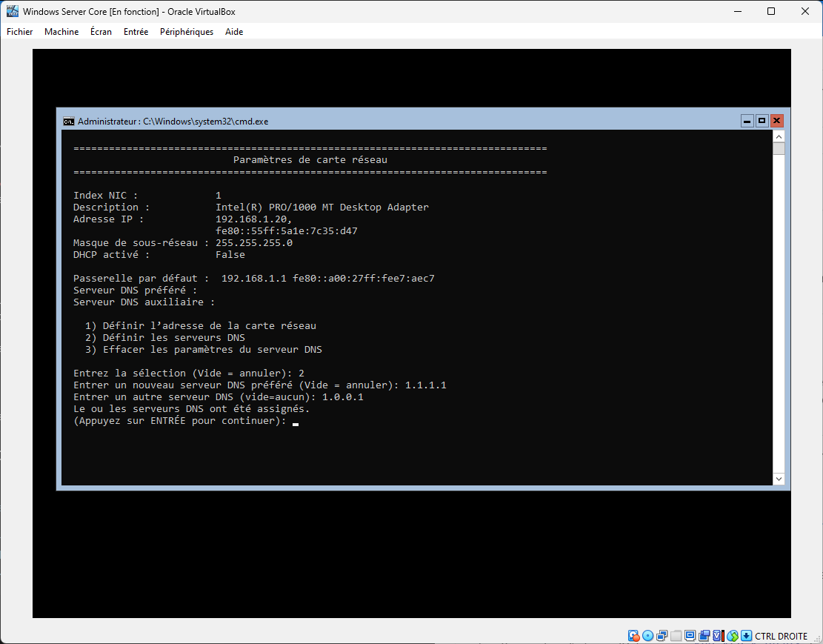Click the Appuyez sur ENTRÉE pour continuer prompt
Screen dimensions: 823x644
click(x=180, y=421)
